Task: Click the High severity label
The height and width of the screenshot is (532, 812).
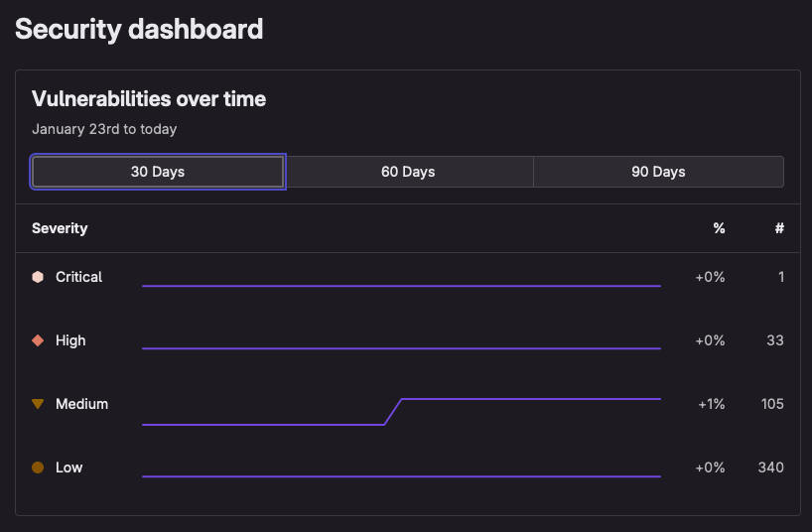Action: click(x=70, y=340)
